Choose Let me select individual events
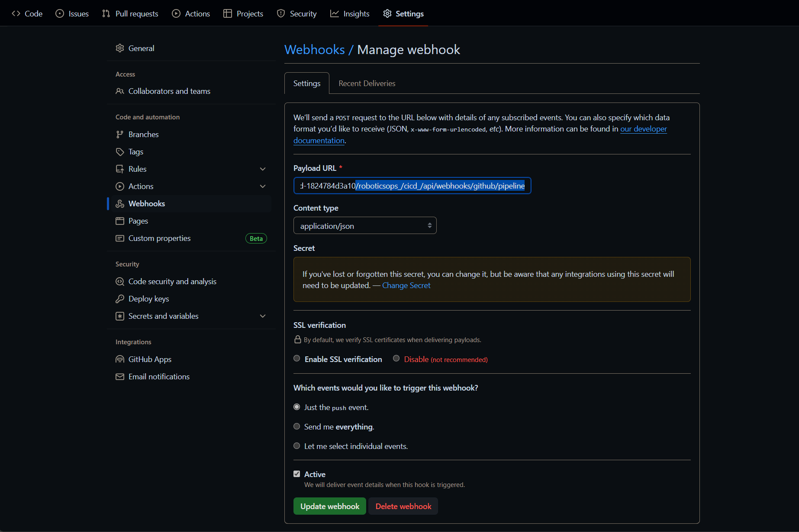799x532 pixels. pyautogui.click(x=297, y=446)
